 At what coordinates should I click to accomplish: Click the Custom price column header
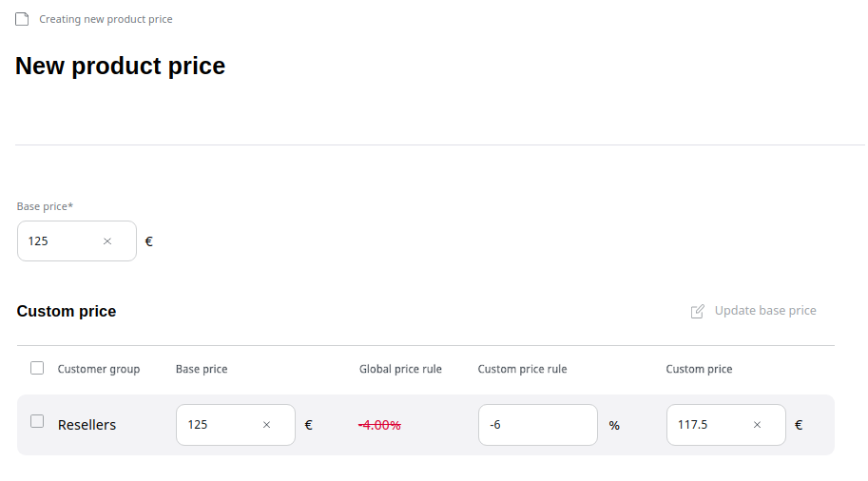(x=699, y=369)
